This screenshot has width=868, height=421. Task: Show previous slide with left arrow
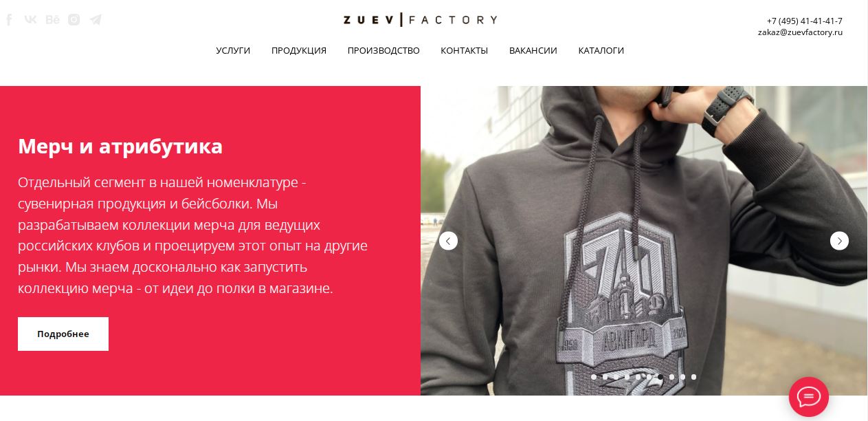(448, 241)
